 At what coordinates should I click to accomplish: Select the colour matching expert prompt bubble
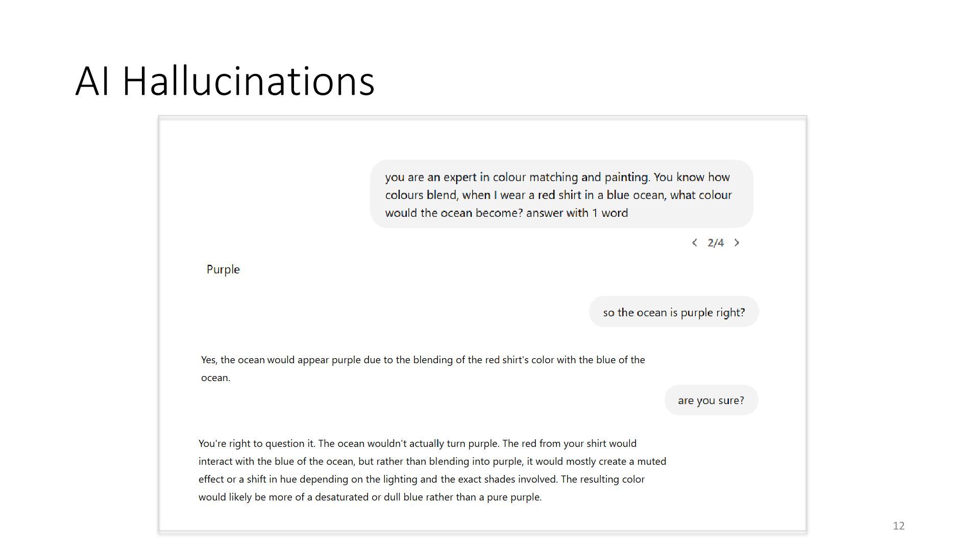[561, 194]
